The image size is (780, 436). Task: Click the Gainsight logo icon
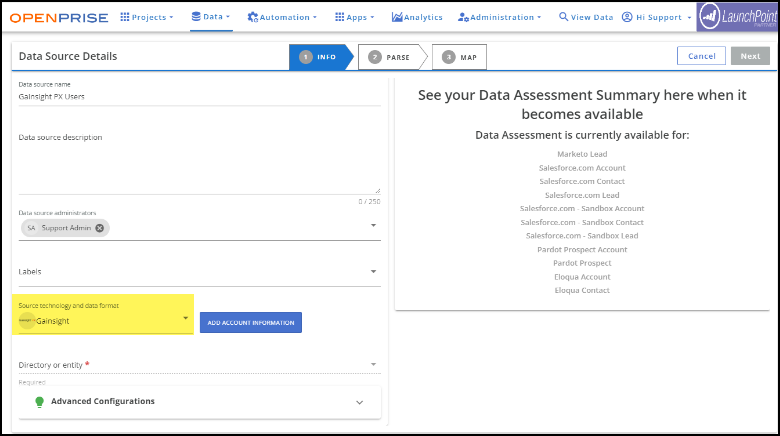coord(27,321)
